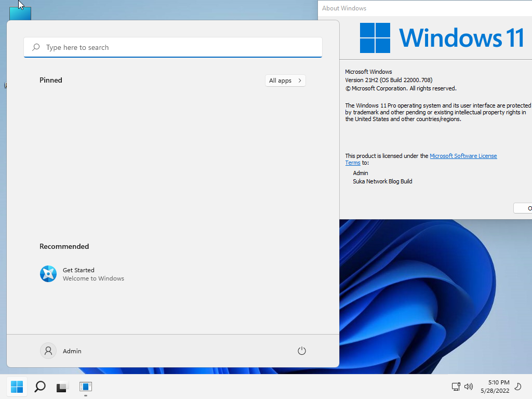Click the Get Started recommended entry title
The height and width of the screenshot is (399, 532).
78,270
